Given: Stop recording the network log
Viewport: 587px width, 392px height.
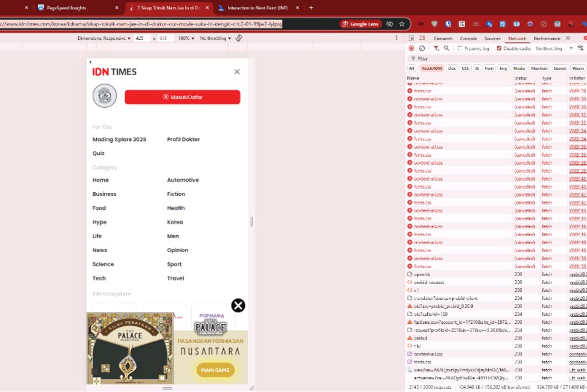Looking at the screenshot, I should point(412,48).
